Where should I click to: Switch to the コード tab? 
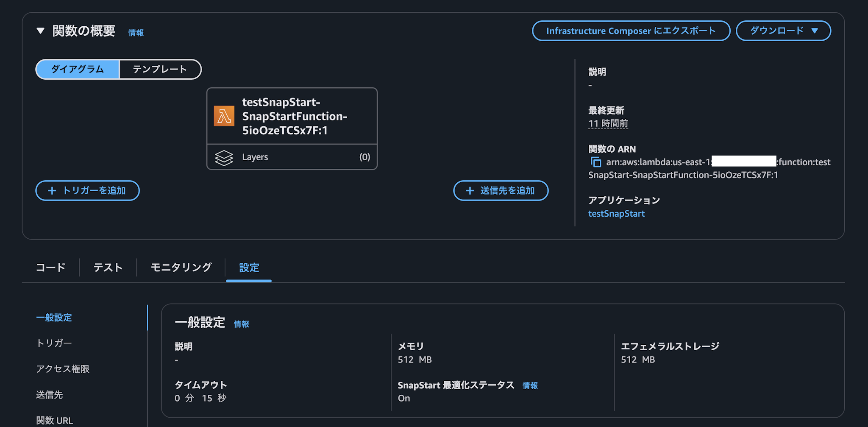point(51,268)
